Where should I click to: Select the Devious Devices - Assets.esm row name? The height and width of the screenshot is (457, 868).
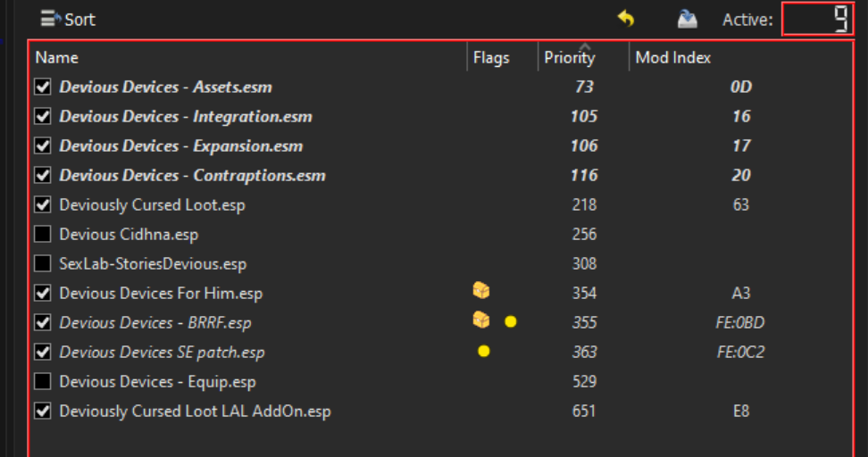click(x=165, y=87)
